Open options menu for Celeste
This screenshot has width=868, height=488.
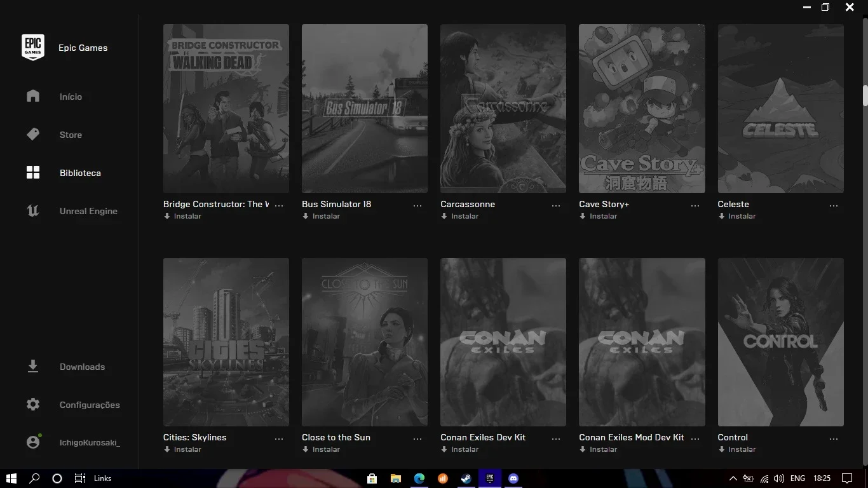[x=834, y=206]
